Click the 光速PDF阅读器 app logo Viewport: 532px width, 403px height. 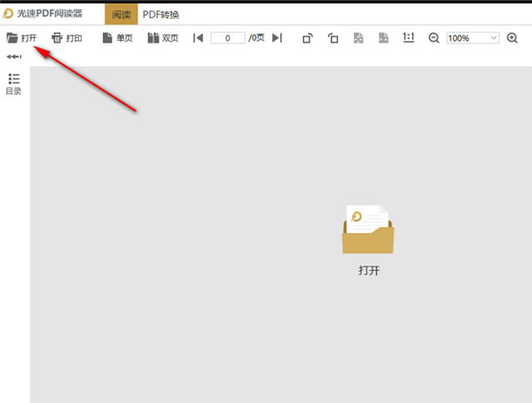click(x=8, y=13)
